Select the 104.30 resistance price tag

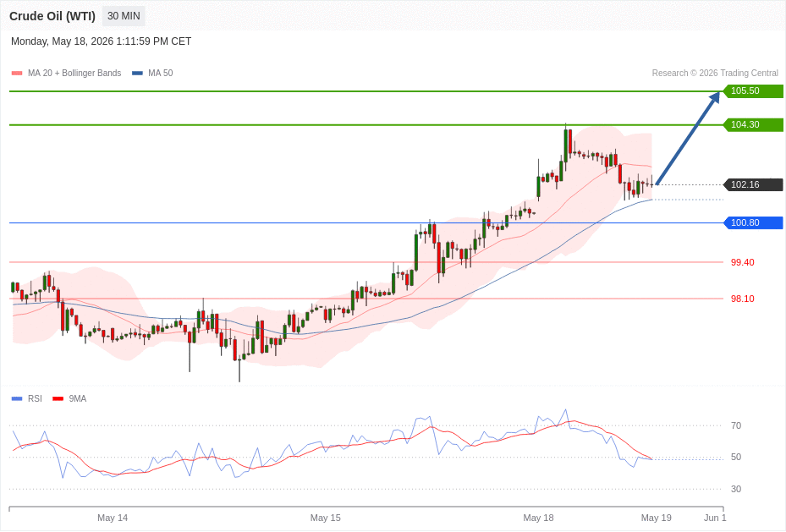753,124
